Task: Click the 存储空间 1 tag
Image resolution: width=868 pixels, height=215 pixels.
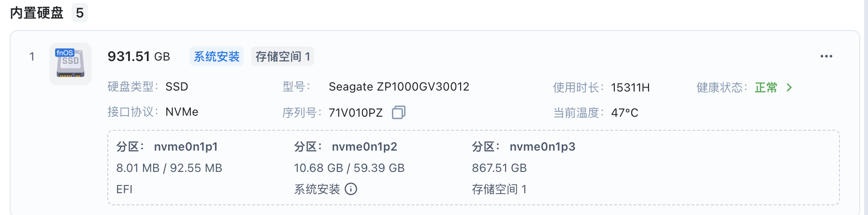Action: pyautogui.click(x=283, y=57)
